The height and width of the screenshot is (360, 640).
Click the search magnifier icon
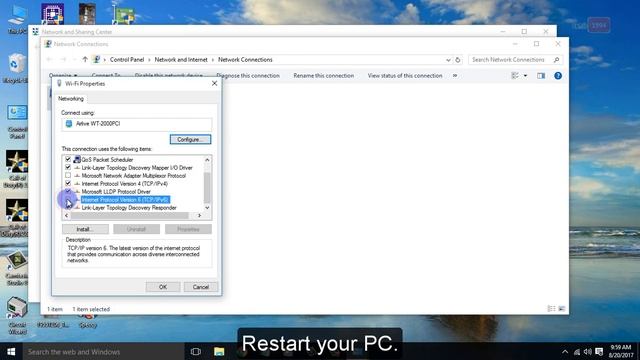(556, 60)
